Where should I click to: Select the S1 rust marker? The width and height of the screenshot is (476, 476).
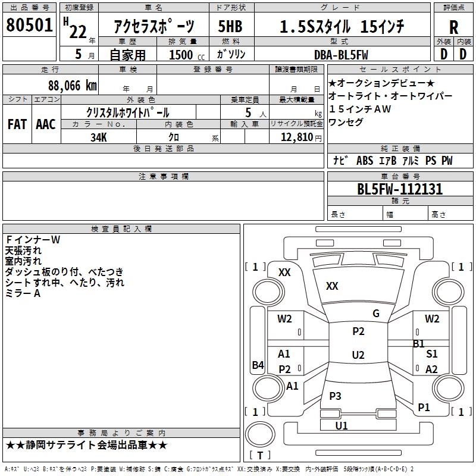tap(432, 354)
